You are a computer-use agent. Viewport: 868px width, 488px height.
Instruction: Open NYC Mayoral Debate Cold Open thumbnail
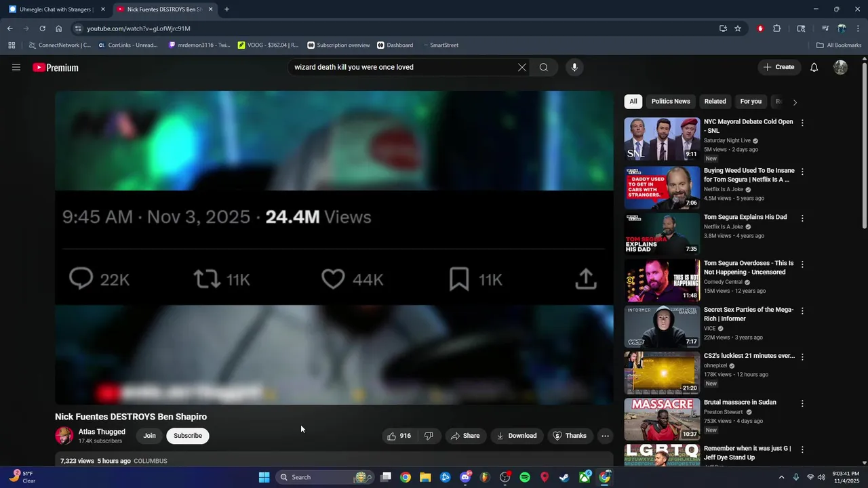[662, 139]
